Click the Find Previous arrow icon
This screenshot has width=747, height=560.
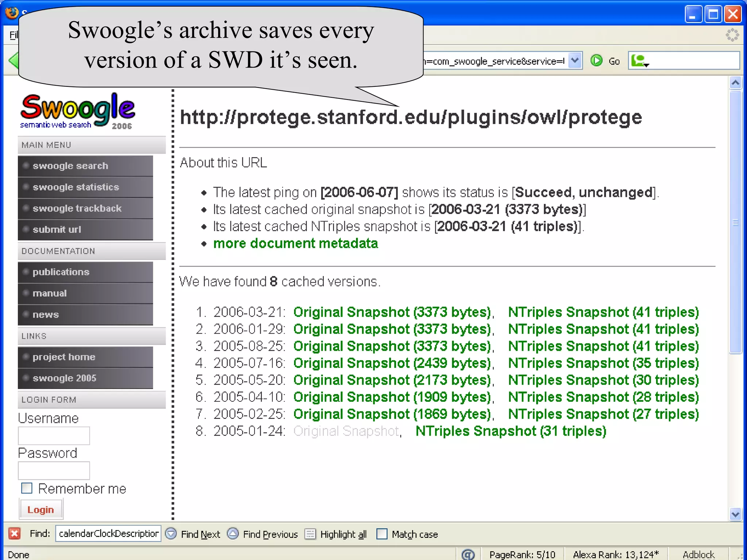click(x=233, y=534)
